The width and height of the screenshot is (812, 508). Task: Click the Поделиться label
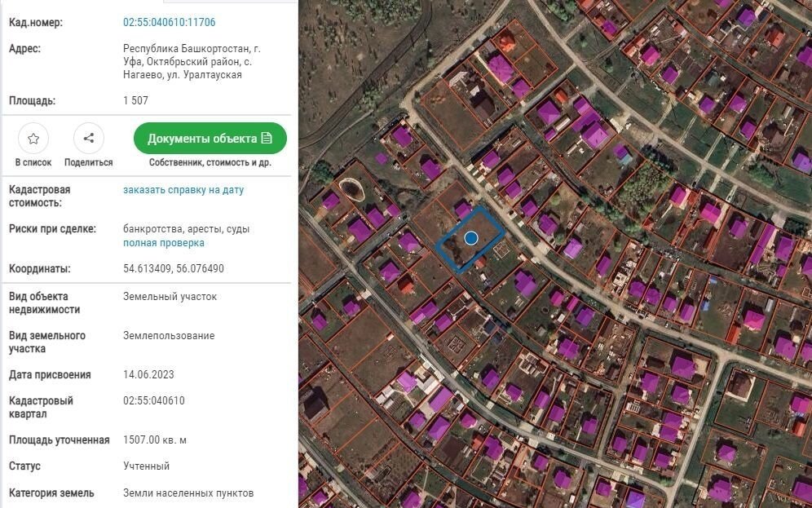88,162
